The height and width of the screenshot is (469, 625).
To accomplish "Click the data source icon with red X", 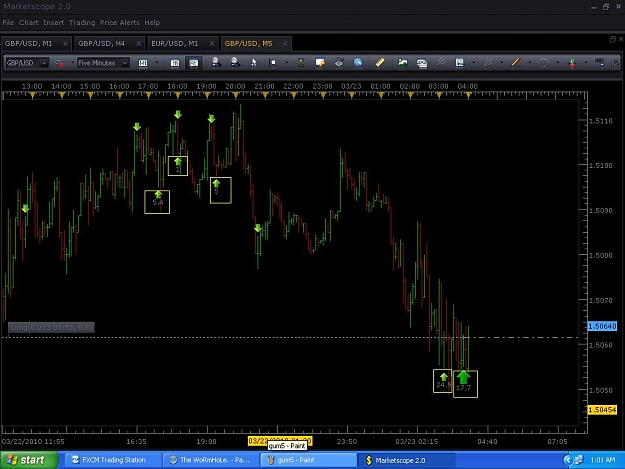I will (59, 63).
